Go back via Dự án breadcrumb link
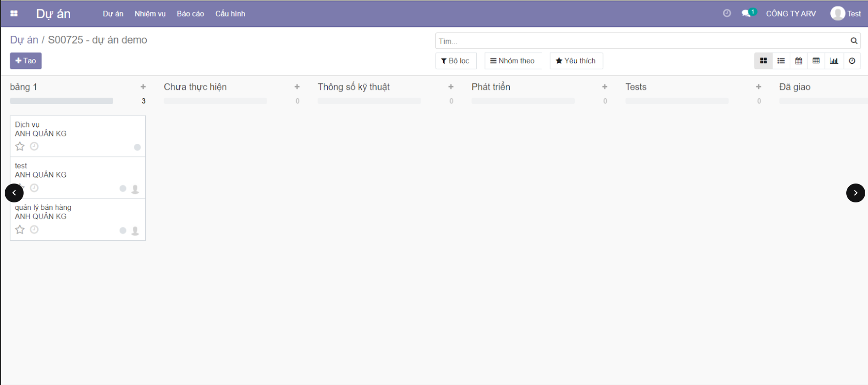The image size is (868, 385). [x=24, y=40]
